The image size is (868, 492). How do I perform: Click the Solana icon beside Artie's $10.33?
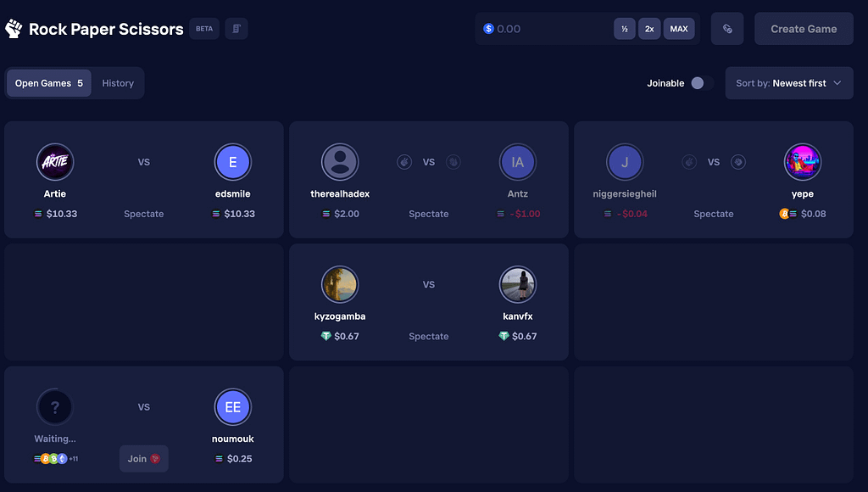click(38, 214)
